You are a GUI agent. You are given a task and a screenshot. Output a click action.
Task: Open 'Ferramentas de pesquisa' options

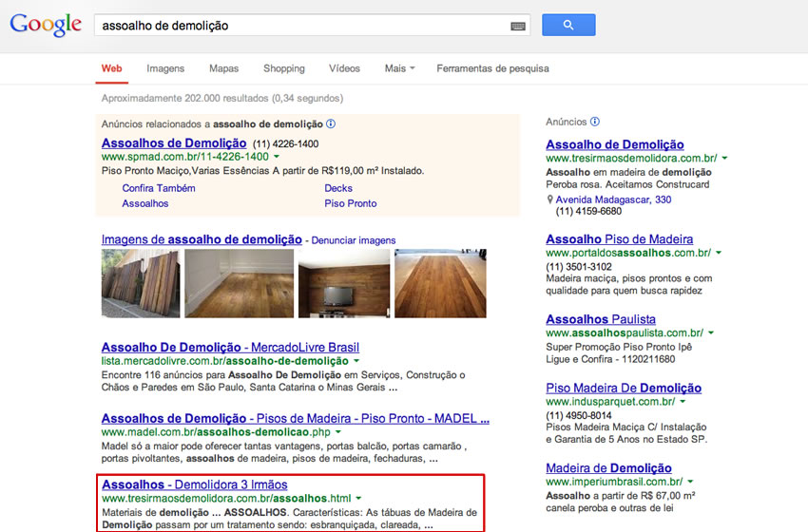point(492,68)
